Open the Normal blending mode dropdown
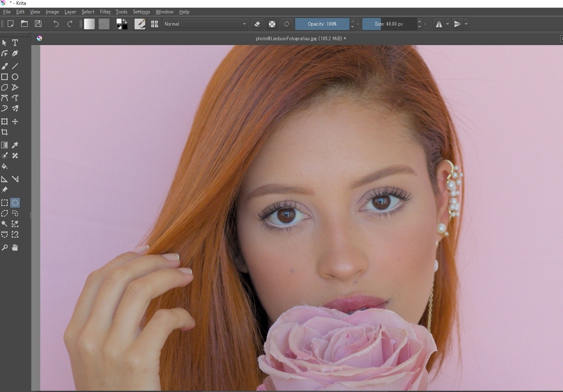 pos(205,24)
